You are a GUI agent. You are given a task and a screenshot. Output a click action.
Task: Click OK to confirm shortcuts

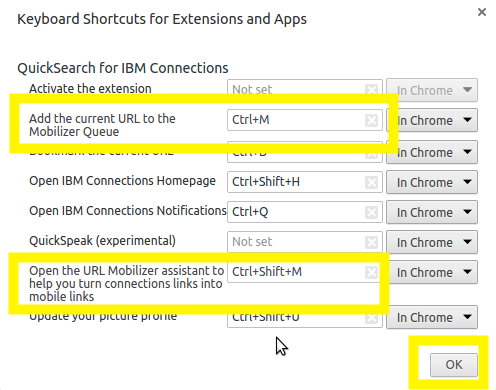point(454,365)
